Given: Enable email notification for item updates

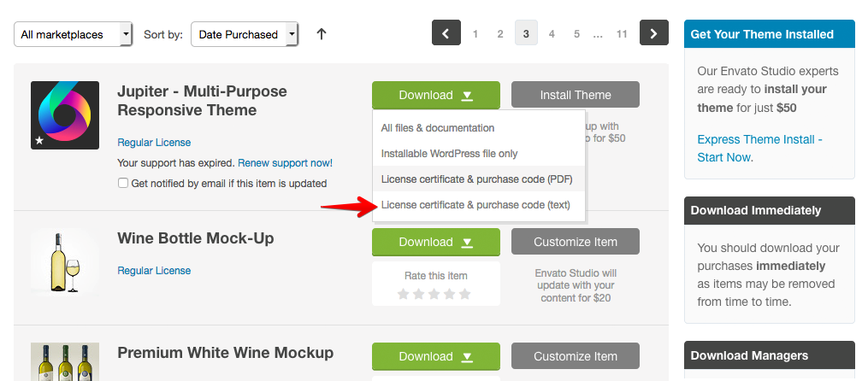Looking at the screenshot, I should [x=123, y=183].
